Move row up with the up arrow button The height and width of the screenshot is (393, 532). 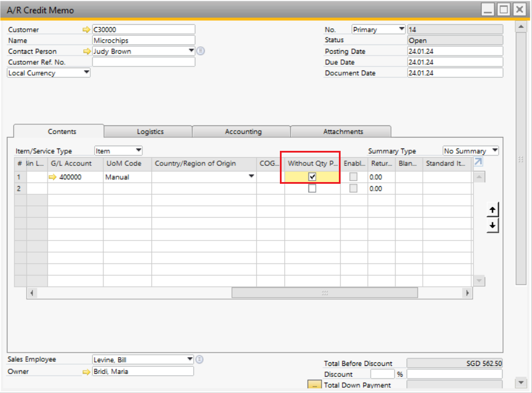click(x=493, y=210)
